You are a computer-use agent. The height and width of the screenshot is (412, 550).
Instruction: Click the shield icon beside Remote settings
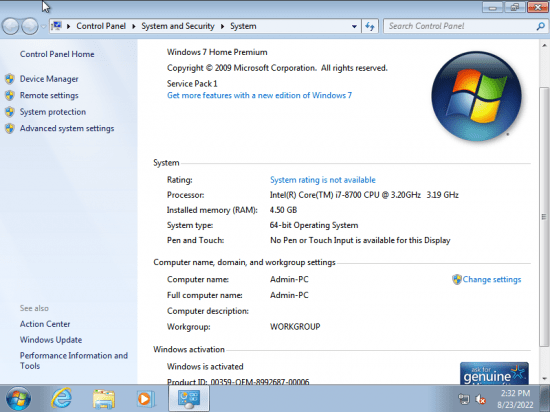click(x=10, y=95)
